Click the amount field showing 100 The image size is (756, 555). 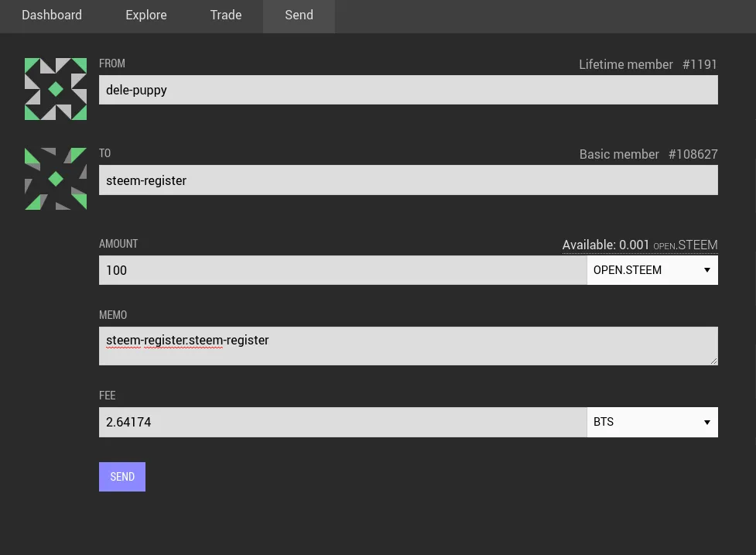(342, 270)
